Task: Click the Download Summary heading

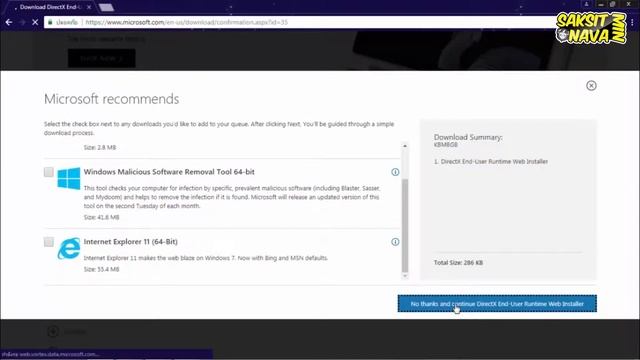Action: point(468,137)
